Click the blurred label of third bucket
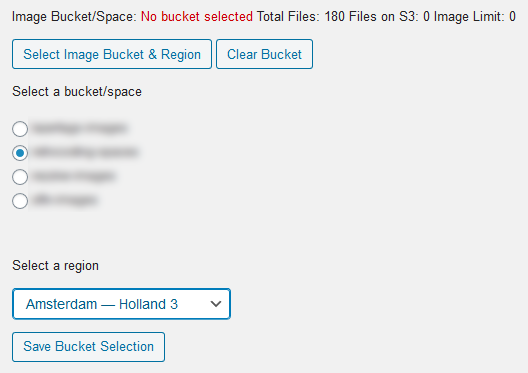528x373 pixels. (74, 176)
